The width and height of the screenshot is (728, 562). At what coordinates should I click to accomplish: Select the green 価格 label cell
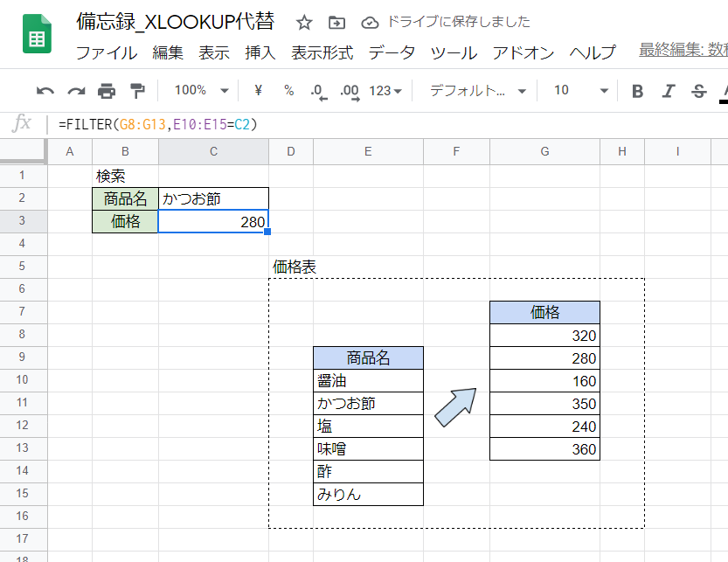(125, 221)
